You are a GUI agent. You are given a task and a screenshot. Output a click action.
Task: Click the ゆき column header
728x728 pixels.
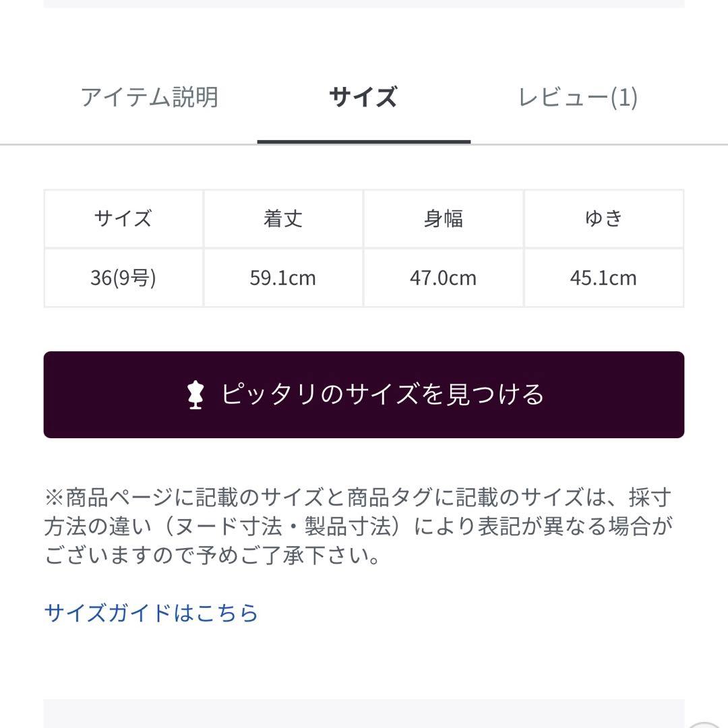click(x=604, y=218)
